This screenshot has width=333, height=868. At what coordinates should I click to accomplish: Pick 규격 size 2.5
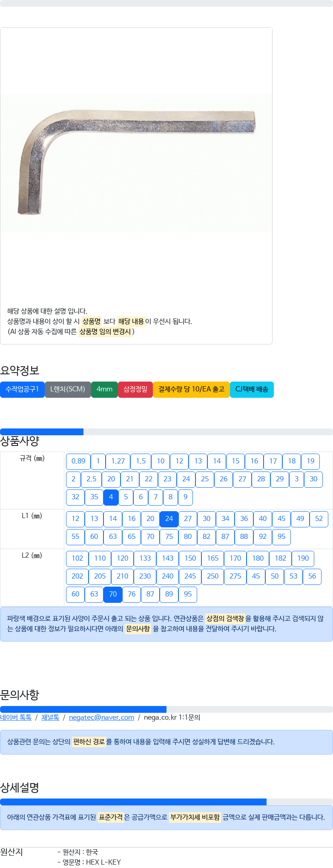click(91, 479)
